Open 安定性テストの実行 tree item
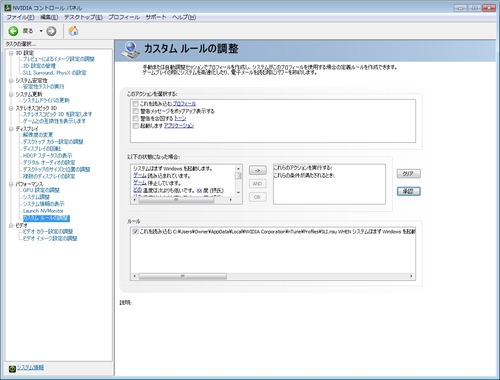The image size is (500, 380). tap(43, 87)
